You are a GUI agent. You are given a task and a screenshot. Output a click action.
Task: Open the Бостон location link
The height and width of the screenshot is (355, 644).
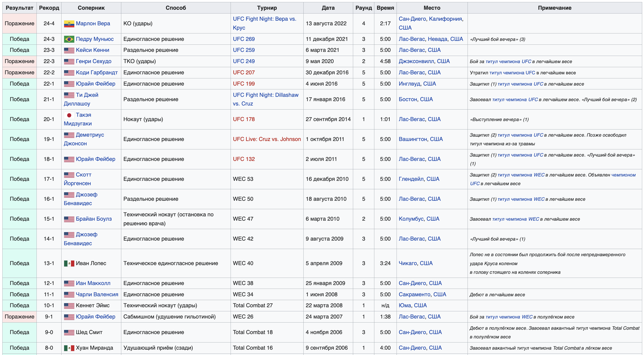point(408,99)
